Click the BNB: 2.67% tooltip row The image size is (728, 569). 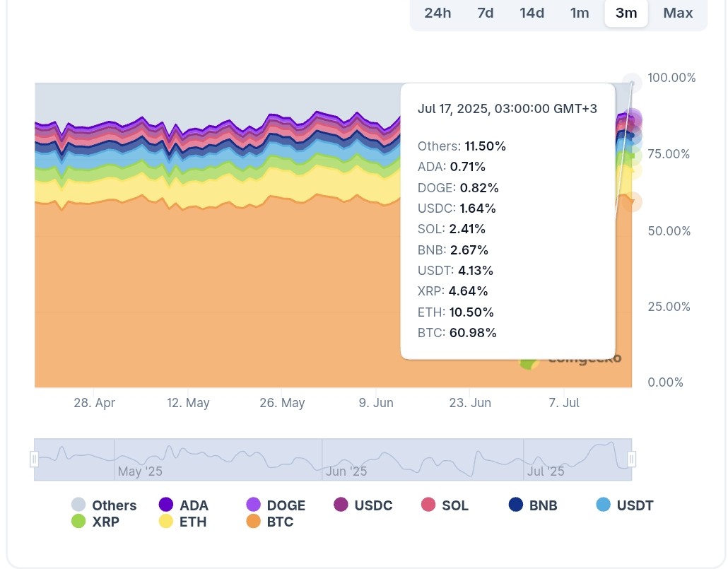pos(452,250)
